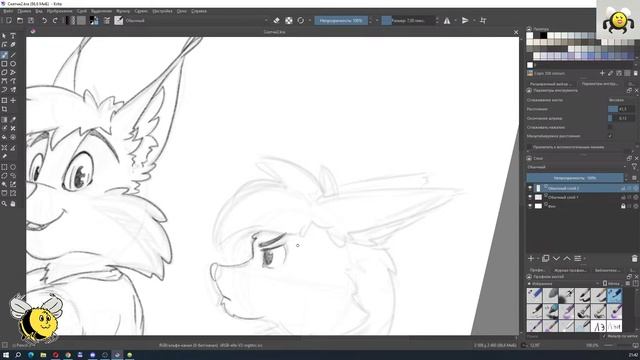Select the Fill bucket tool
This screenshot has width=640, height=360.
click(x=4, y=137)
